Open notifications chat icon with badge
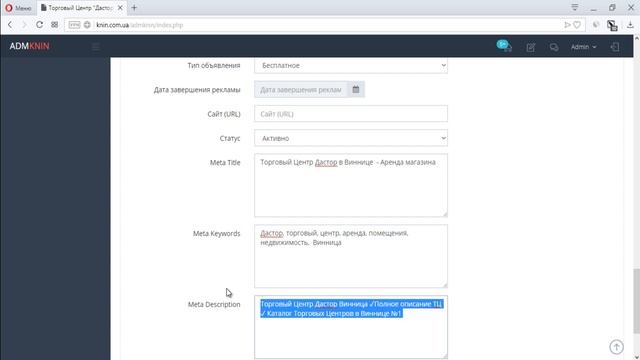This screenshot has height=360, width=640. click(504, 46)
